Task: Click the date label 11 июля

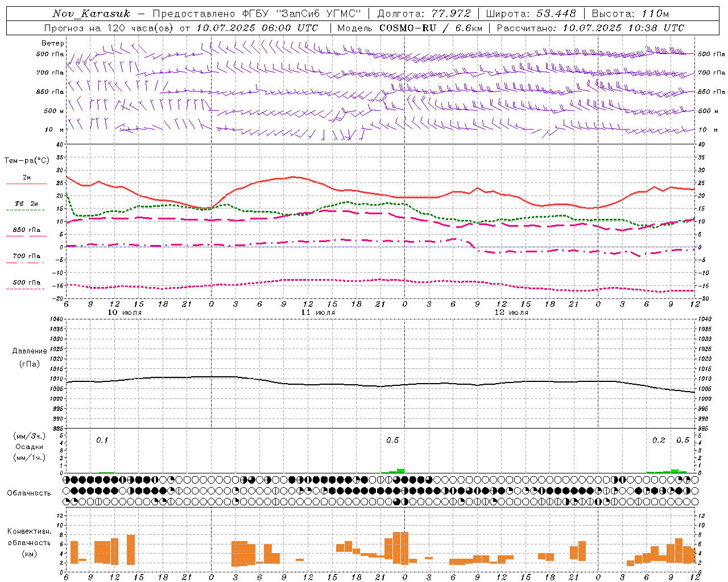Action: coord(318,313)
